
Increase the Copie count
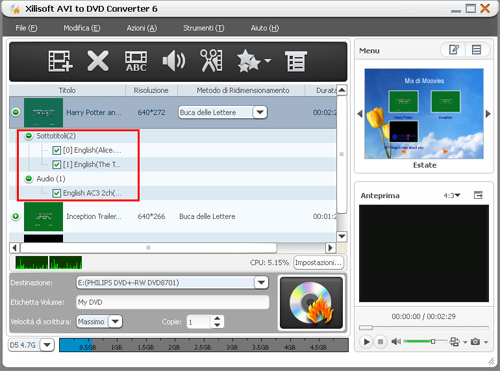(217, 318)
